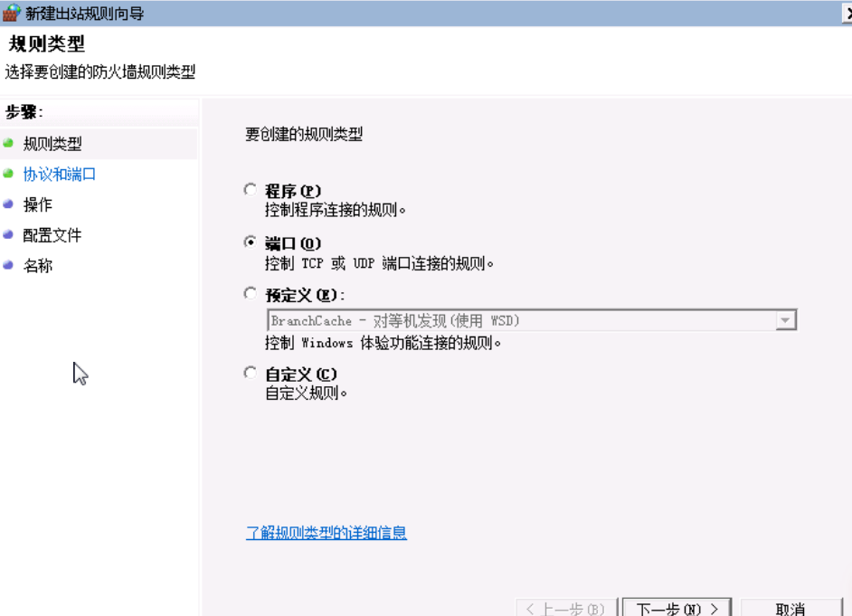Close the 新建出站规则向导 window
Viewport: 852px width, 616px height.
coord(847,14)
